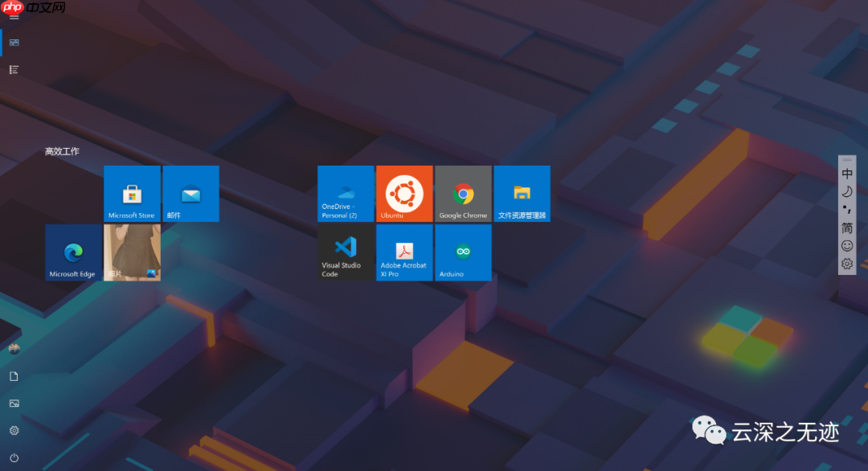Launch the Arduino tile

point(463,252)
